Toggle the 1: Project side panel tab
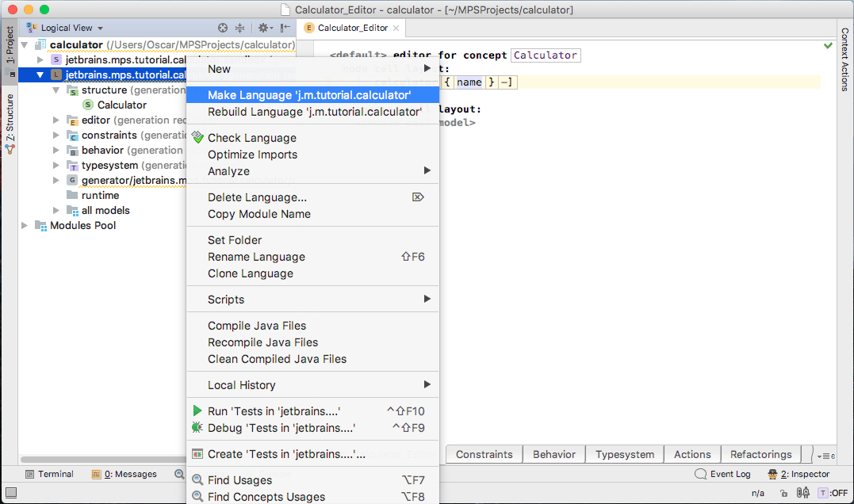 (x=10, y=45)
